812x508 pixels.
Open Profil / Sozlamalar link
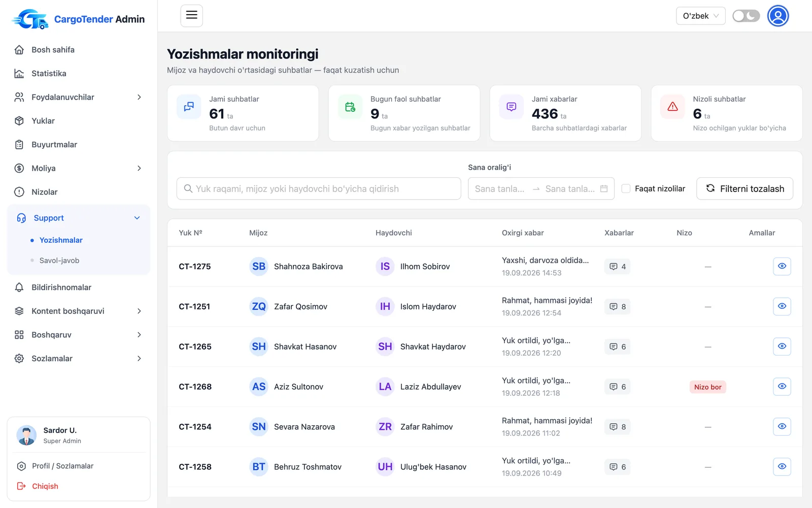click(x=62, y=466)
